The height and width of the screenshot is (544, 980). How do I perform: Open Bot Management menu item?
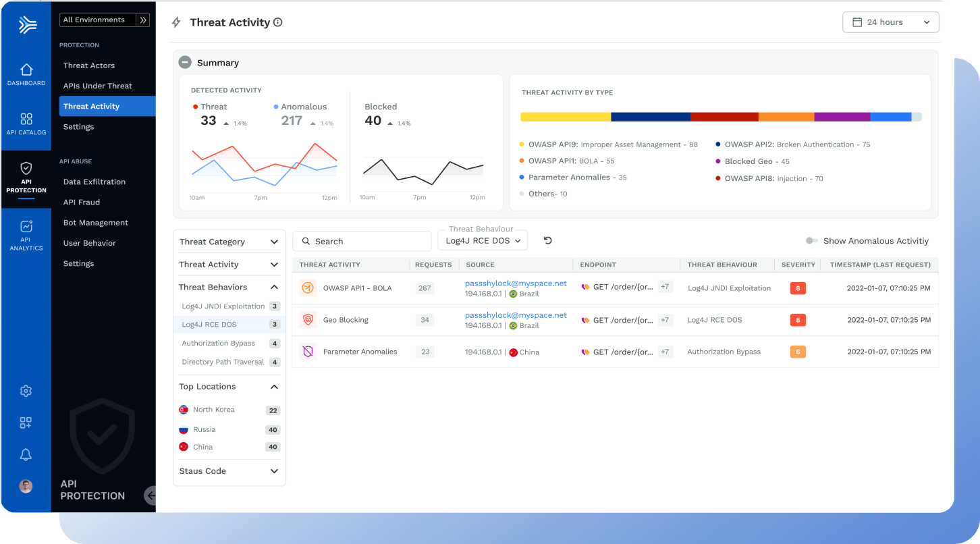[95, 223]
